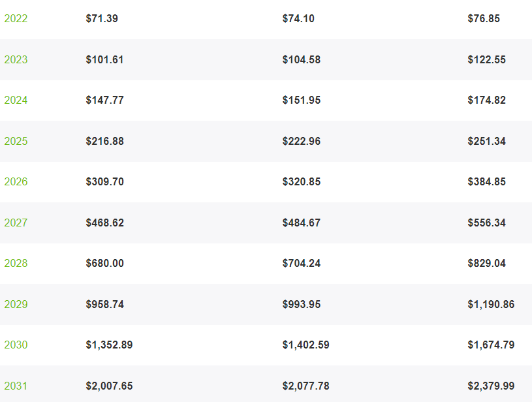Open the 2025 year link
The image size is (532, 402).
[x=16, y=142]
